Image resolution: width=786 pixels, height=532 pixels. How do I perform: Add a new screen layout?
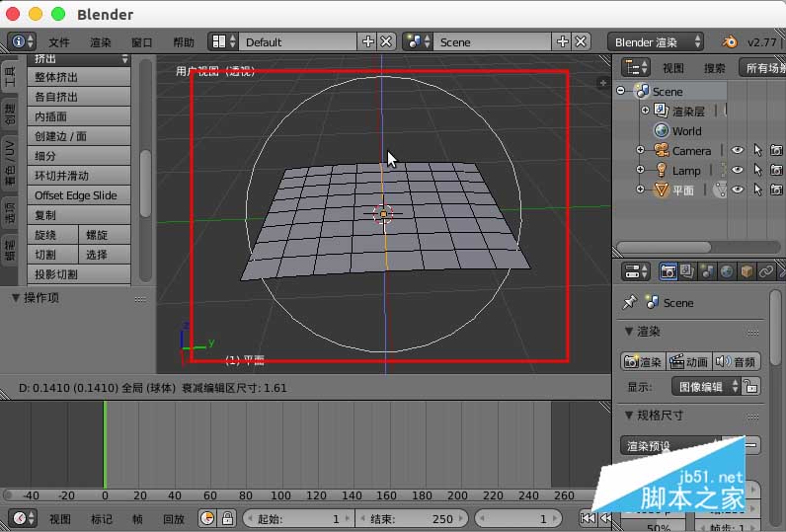coord(368,41)
